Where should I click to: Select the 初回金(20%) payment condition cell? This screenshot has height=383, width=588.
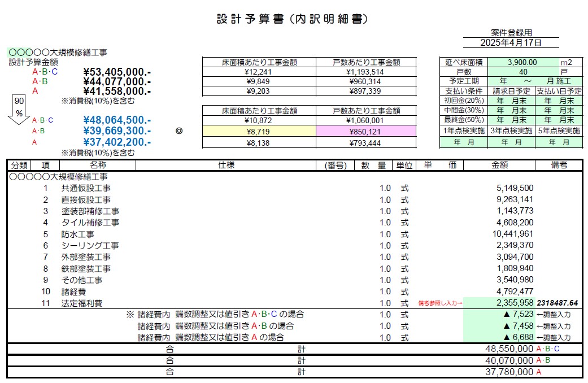pyautogui.click(x=465, y=101)
